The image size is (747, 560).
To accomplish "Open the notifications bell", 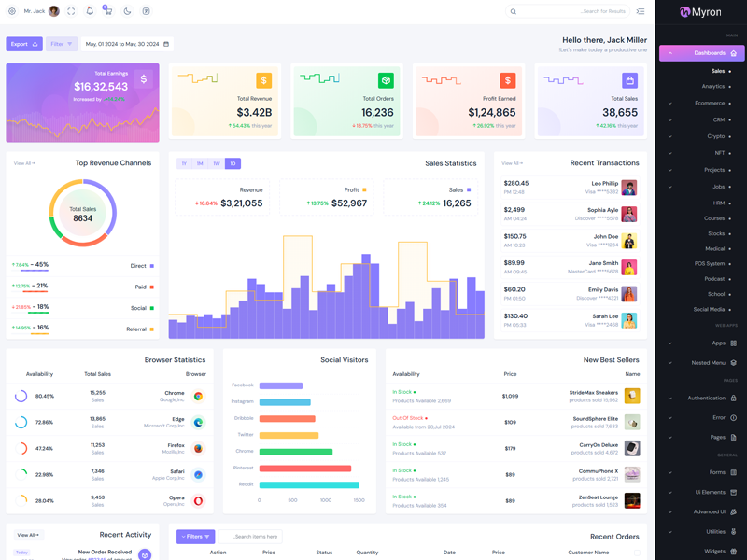I will click(x=90, y=11).
